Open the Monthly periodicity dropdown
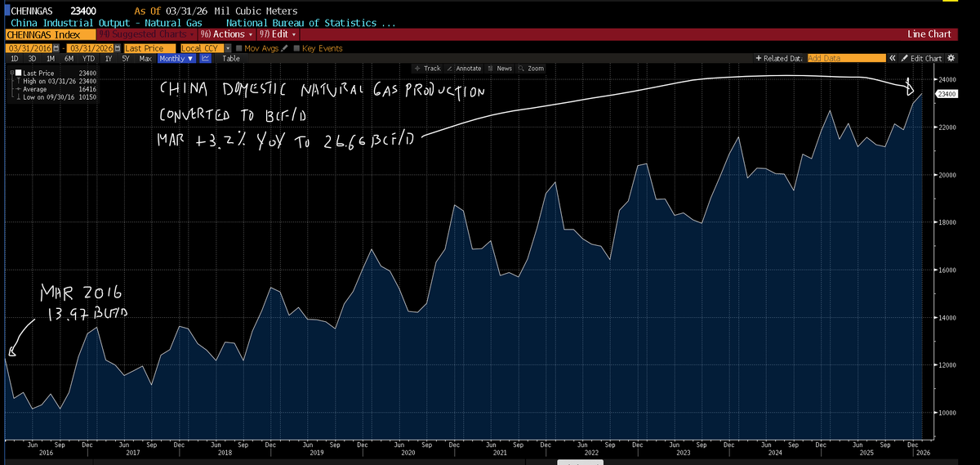 pos(176,59)
